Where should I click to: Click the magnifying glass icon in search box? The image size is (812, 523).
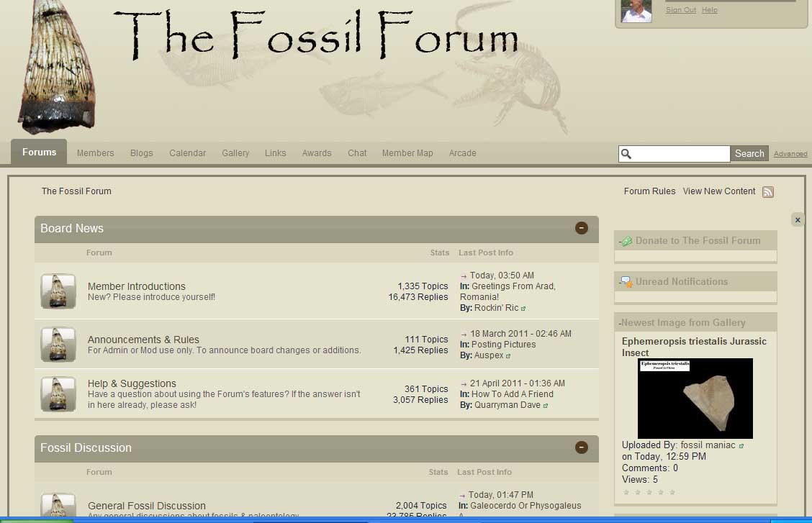626,154
